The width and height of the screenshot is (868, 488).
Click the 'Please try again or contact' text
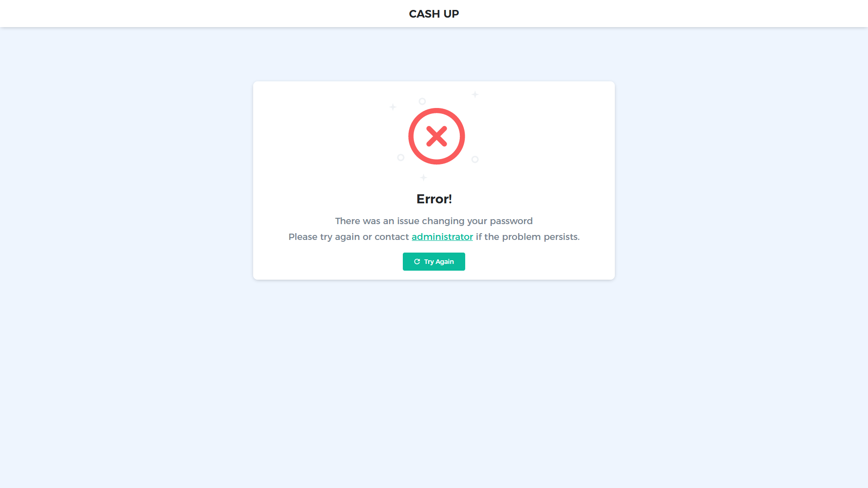(349, 237)
